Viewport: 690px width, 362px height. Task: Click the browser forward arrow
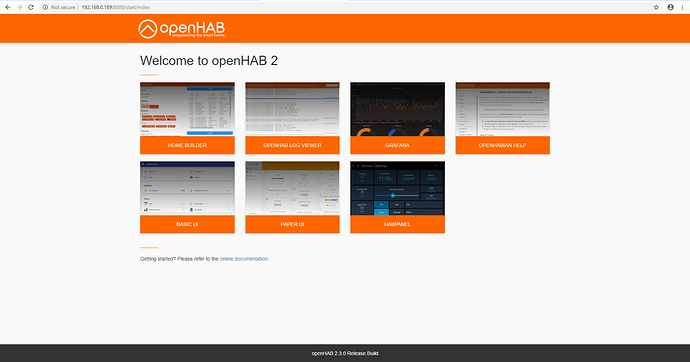point(19,7)
